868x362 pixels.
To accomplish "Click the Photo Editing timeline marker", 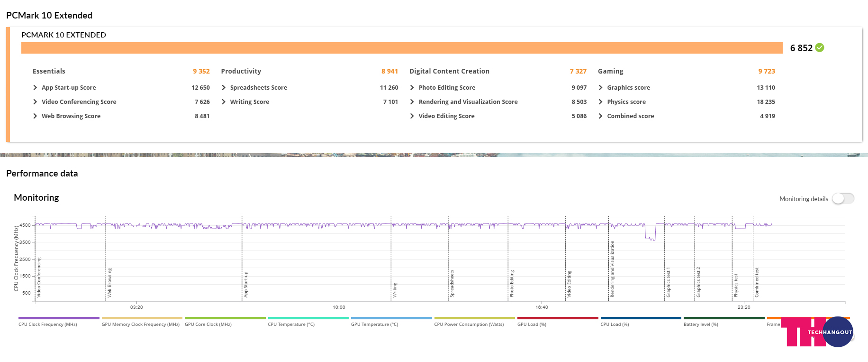I will [x=512, y=284].
